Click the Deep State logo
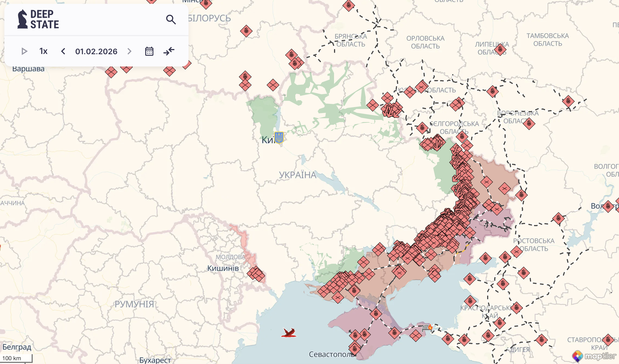This screenshot has height=364, width=619. pos(38,19)
